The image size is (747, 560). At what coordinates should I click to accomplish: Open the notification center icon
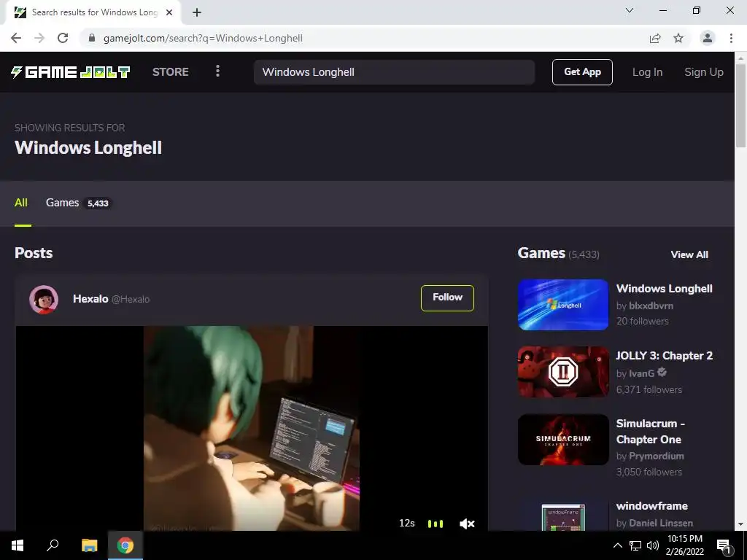point(724,545)
